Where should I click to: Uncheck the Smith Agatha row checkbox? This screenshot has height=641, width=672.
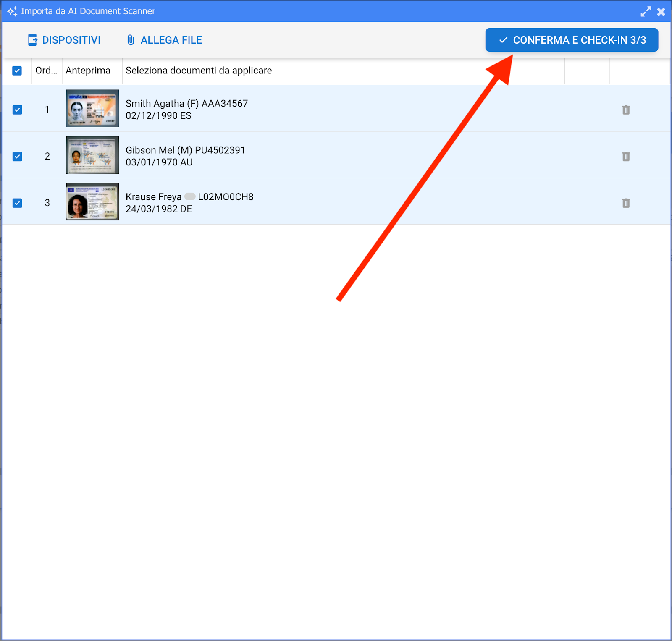point(17,110)
